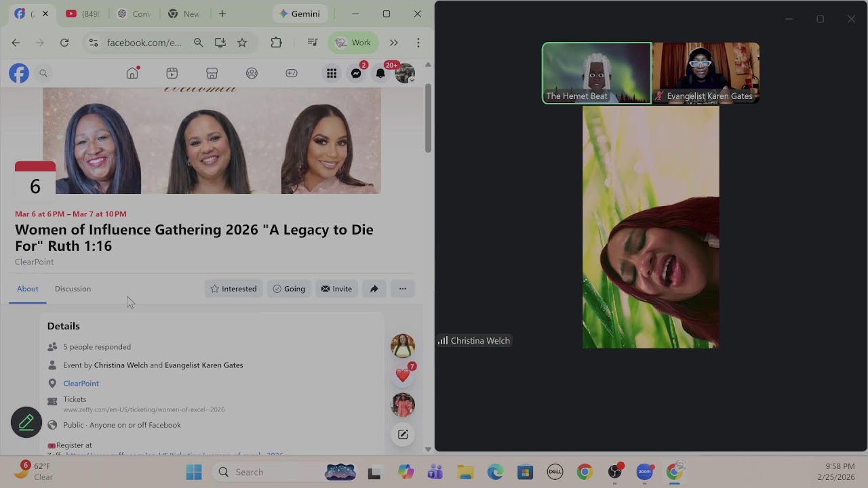Image resolution: width=868 pixels, height=488 pixels.
Task: View site information for facebook.com
Action: point(94,43)
